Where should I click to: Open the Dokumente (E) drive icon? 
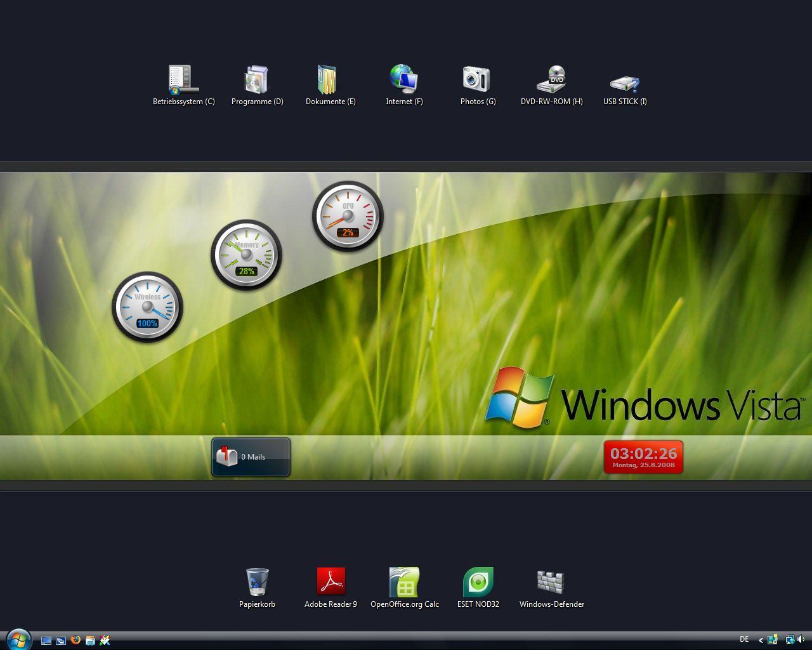pyautogui.click(x=330, y=85)
